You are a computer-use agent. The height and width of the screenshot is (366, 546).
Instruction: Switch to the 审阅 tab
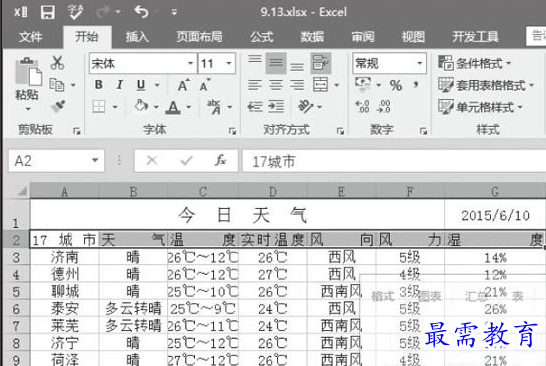(362, 37)
